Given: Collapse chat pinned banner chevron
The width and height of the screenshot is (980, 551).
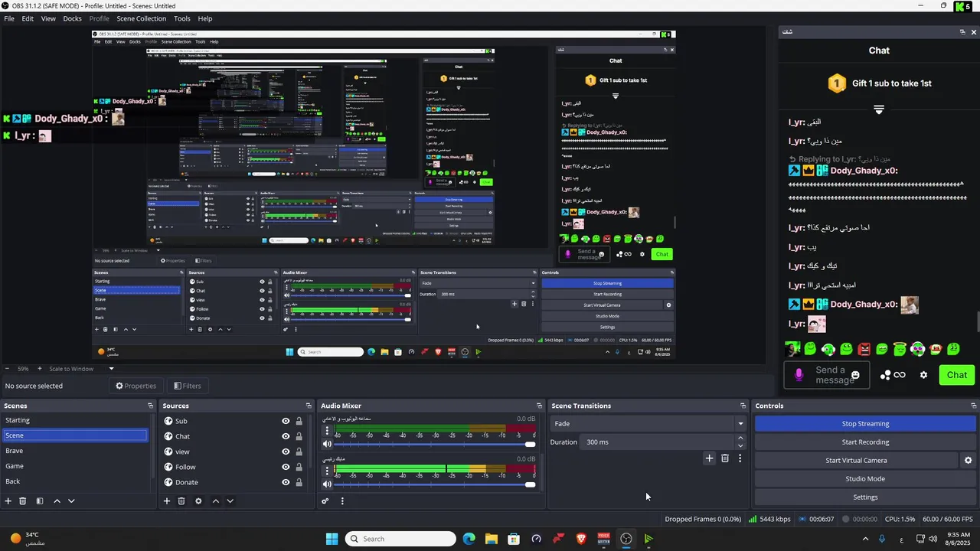Looking at the screenshot, I should [879, 110].
